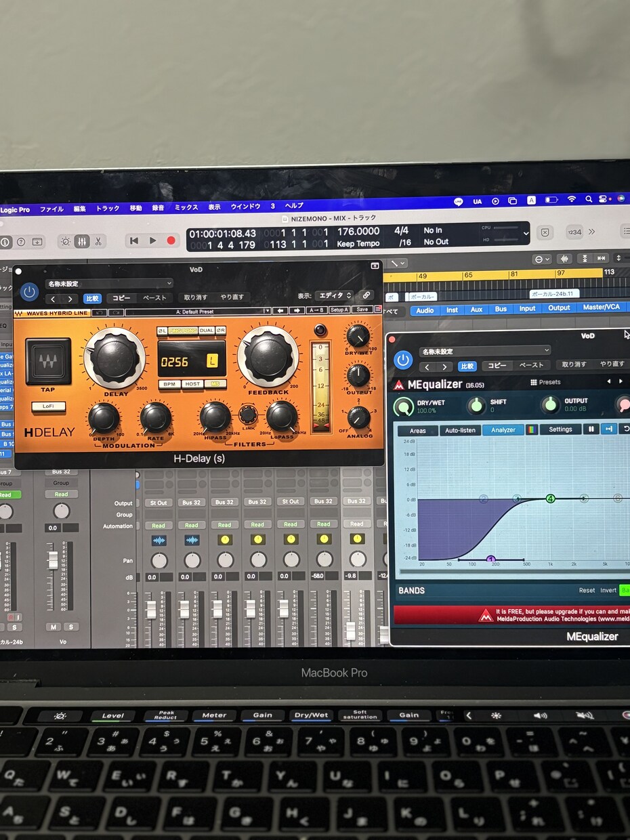
Task: Open Smart Controls dial icon
Action: (65, 241)
